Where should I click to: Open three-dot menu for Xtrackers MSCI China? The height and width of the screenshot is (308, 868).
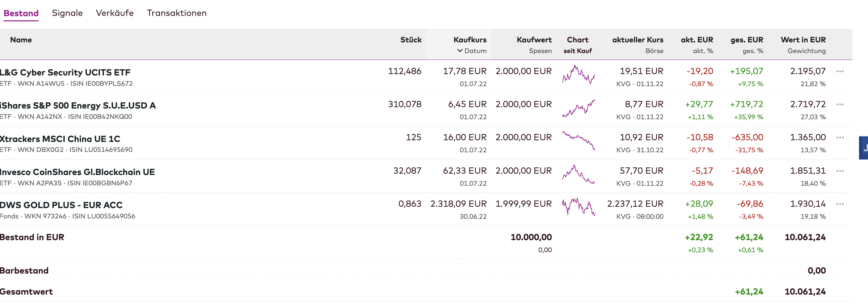840,137
